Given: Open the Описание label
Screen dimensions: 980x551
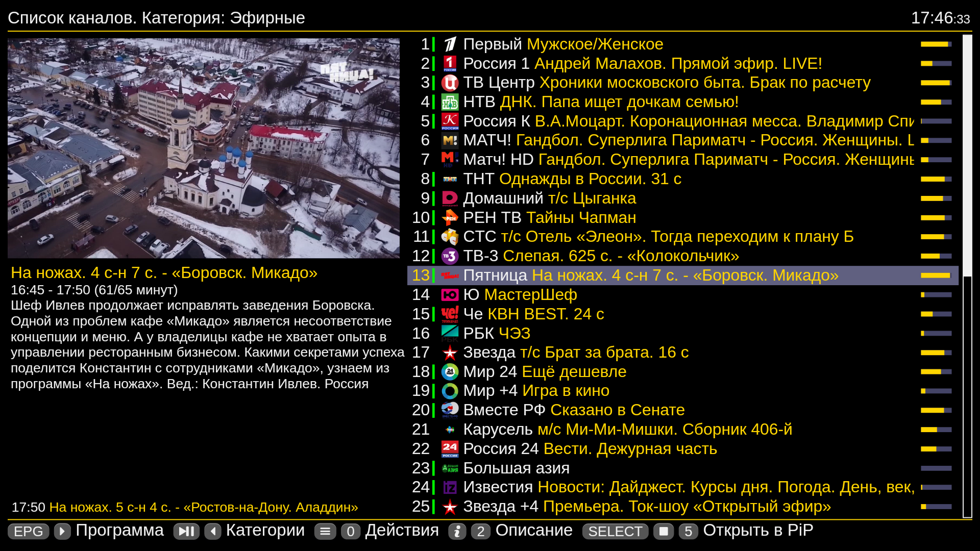Looking at the screenshot, I should click(x=534, y=531).
